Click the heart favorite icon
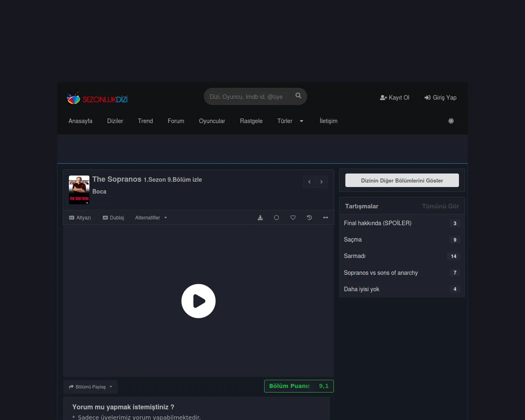525x420 pixels. [x=293, y=218]
